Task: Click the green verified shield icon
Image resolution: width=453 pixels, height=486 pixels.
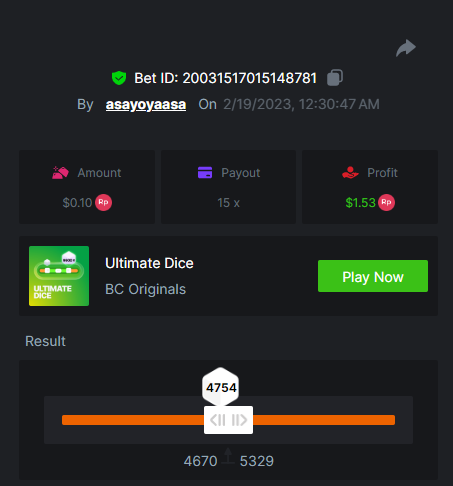Action: pos(119,78)
